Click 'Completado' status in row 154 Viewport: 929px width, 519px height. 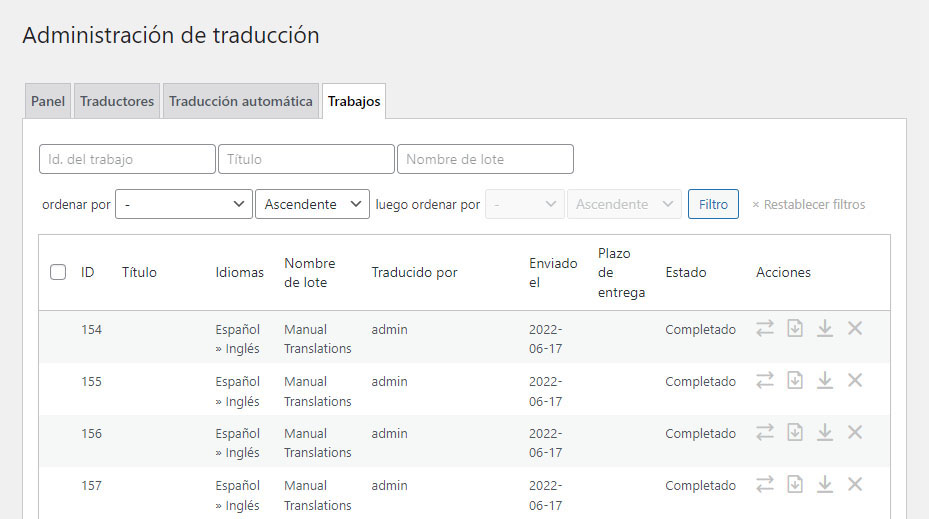pos(700,329)
